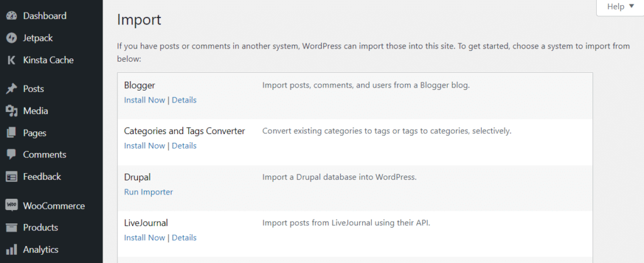Click the Products archive box icon

pyautogui.click(x=11, y=228)
